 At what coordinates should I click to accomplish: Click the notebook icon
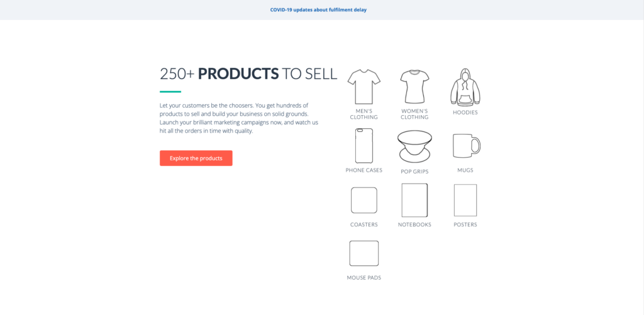point(415,200)
